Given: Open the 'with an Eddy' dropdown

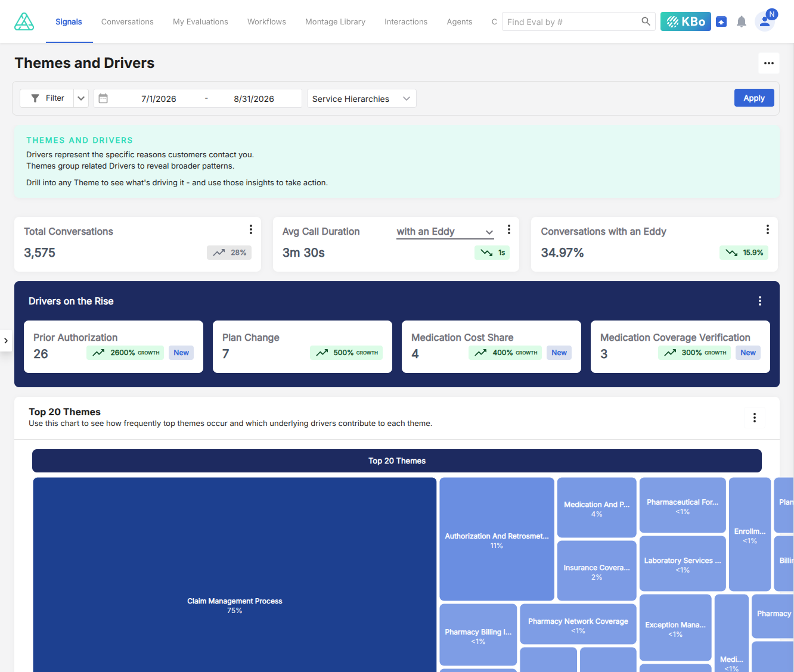Looking at the screenshot, I should click(x=445, y=232).
